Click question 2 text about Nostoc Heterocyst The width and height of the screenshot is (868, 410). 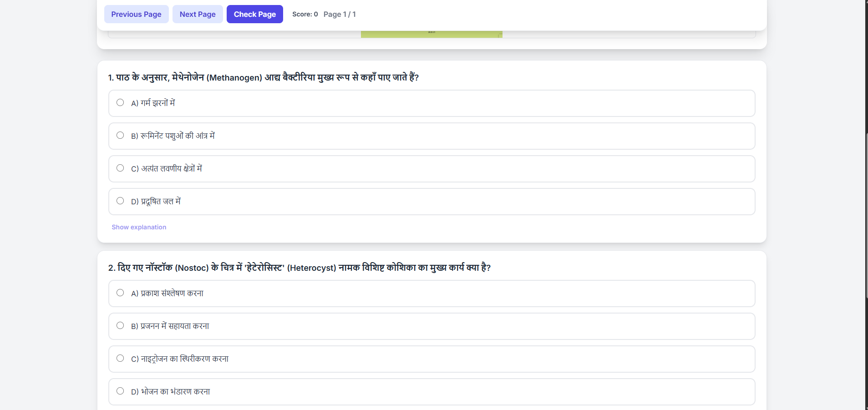tap(299, 268)
